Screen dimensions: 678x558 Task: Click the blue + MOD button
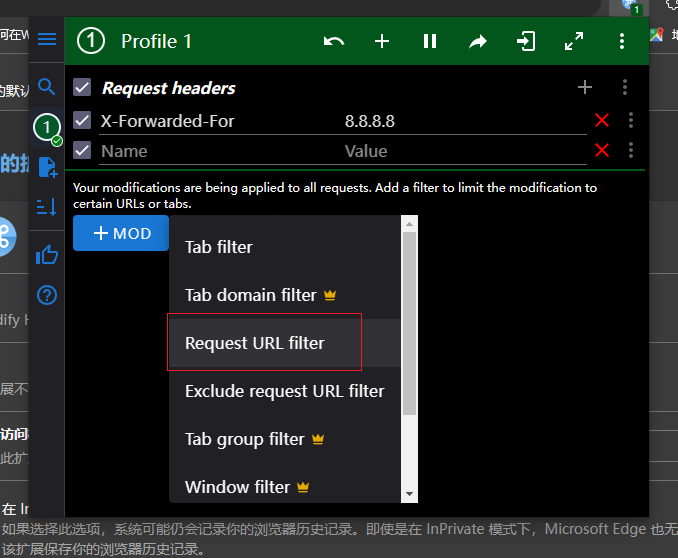[x=121, y=233]
